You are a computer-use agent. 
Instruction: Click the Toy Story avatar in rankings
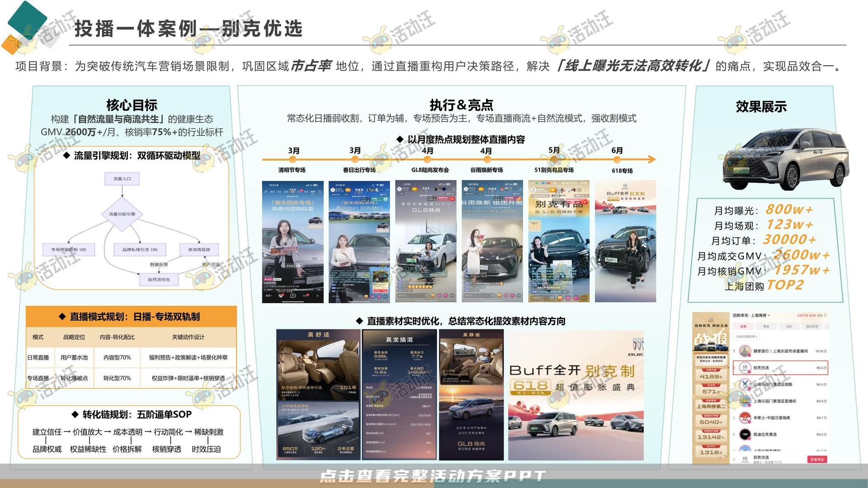[745, 401]
